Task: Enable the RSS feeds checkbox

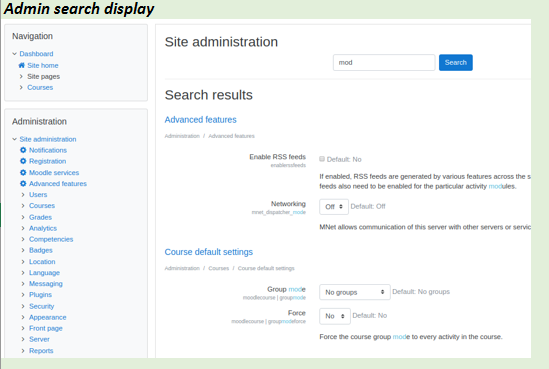Action: (322, 159)
